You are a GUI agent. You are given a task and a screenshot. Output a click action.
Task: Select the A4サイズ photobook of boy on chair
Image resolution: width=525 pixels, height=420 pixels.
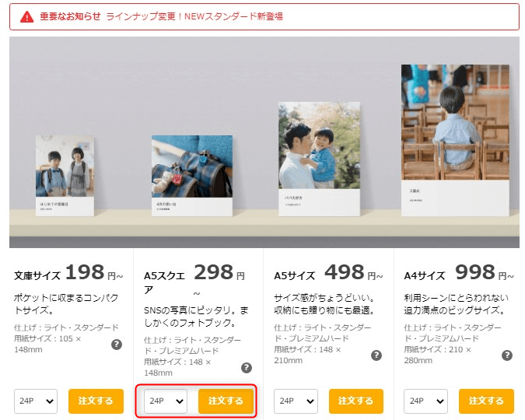(455, 140)
